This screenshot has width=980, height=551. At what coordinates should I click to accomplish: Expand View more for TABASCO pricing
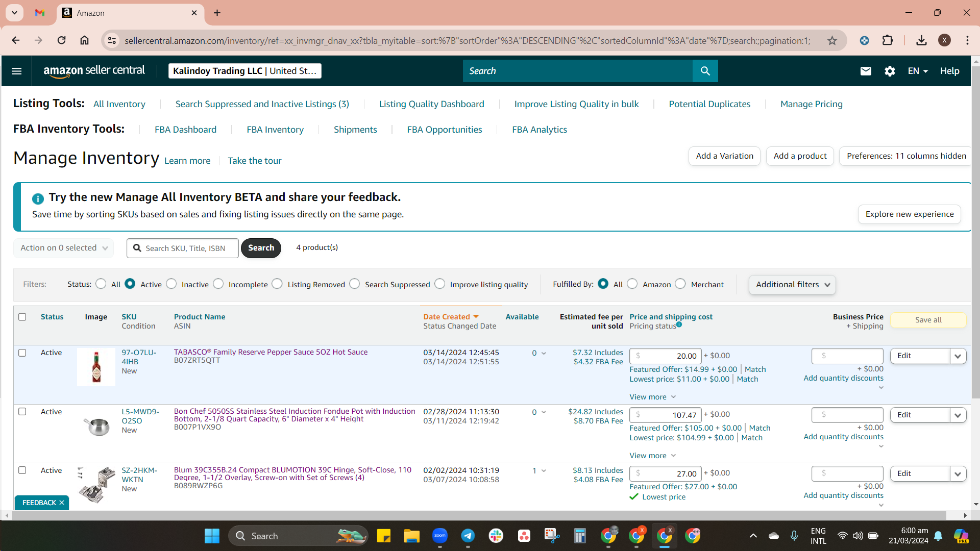click(x=653, y=397)
